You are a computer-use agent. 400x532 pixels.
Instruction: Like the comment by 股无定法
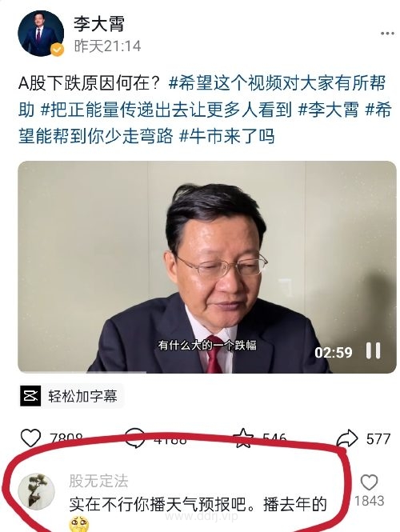[x=369, y=482]
